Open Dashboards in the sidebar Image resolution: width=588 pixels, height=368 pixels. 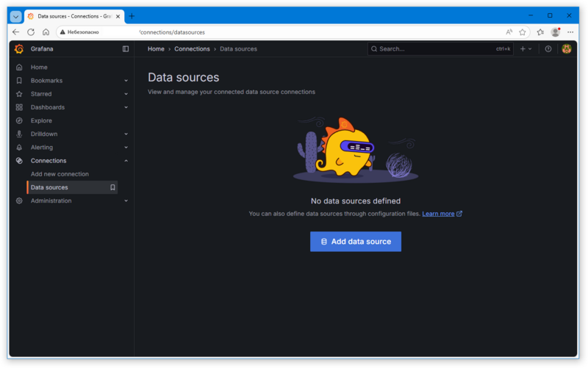click(48, 107)
